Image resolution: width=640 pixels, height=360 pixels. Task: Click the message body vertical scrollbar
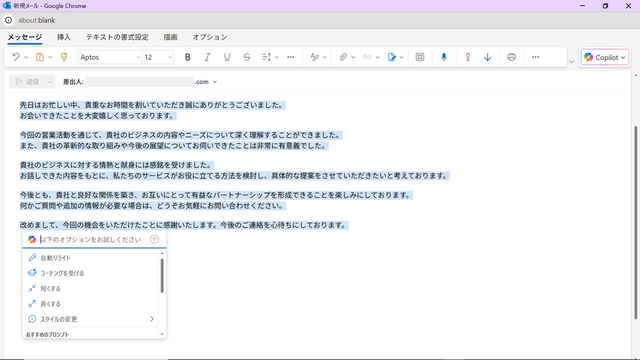pos(635,222)
